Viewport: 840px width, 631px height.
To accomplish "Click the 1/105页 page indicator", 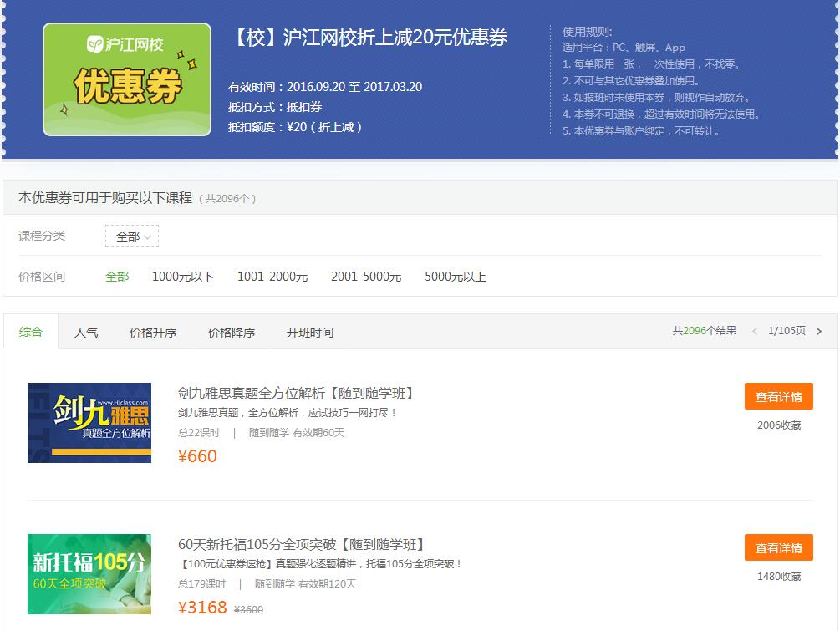I will click(787, 330).
